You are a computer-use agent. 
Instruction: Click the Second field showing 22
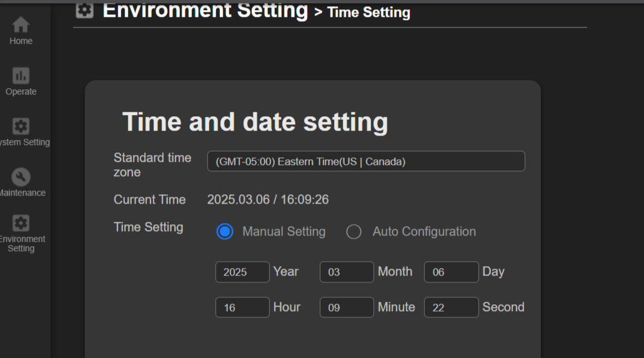451,307
